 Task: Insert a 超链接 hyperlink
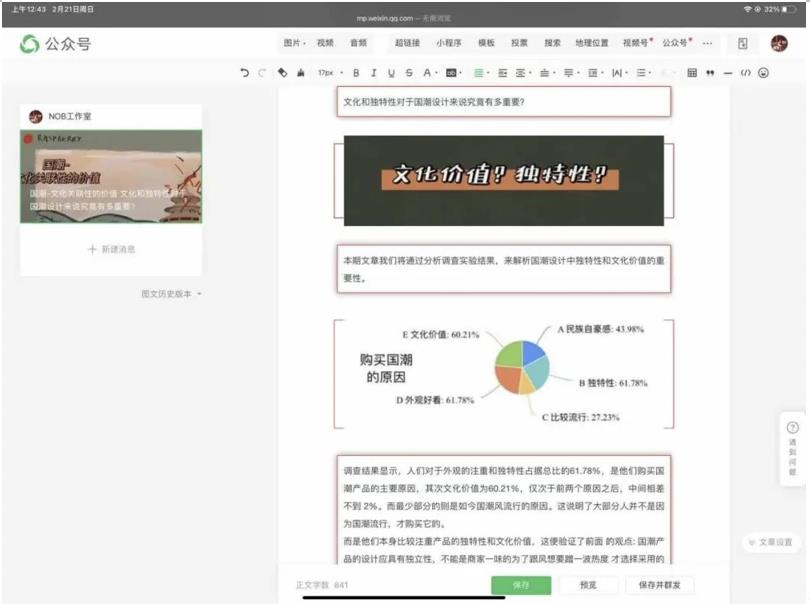coord(407,43)
